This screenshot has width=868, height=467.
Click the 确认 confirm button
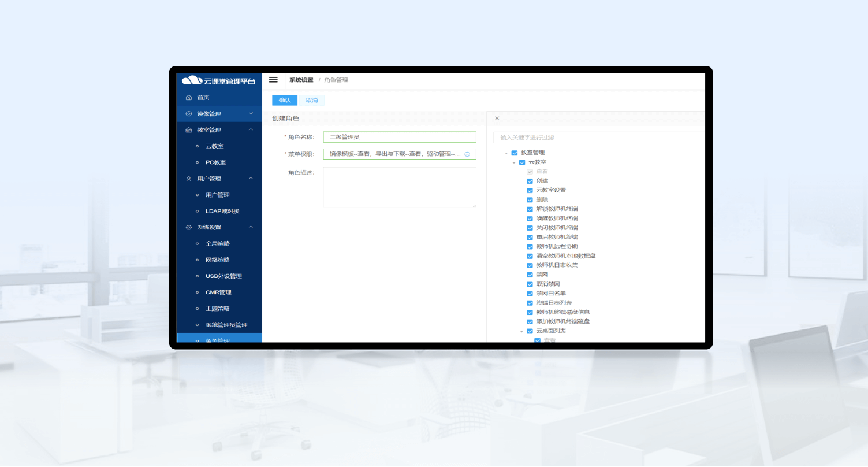tap(285, 100)
